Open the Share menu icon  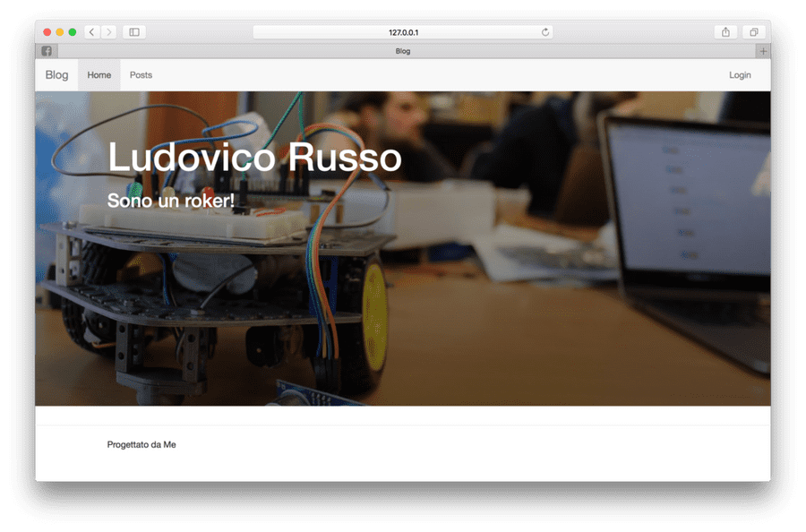(x=725, y=30)
